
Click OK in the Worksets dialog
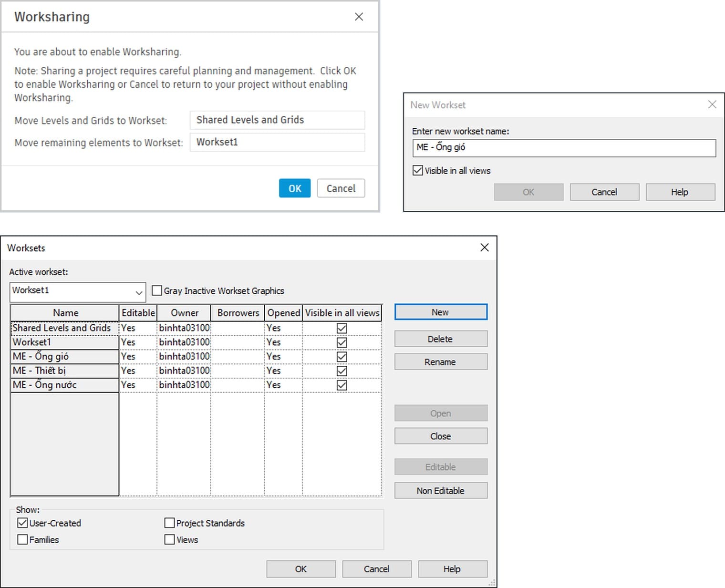click(301, 569)
